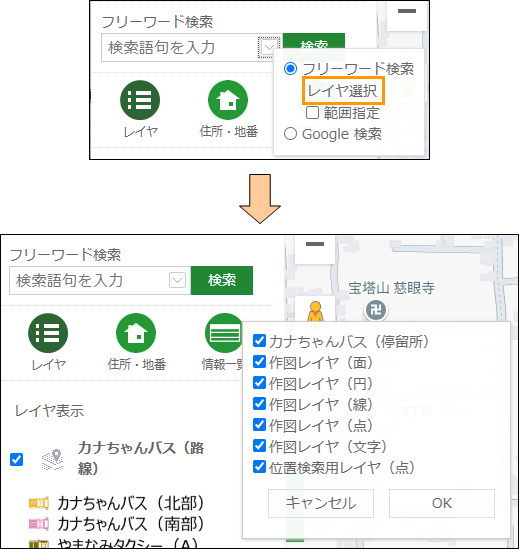Screen dimensions: 519x549
Task: Enable the 範囲指定 checkbox
Action: pyautogui.click(x=312, y=113)
